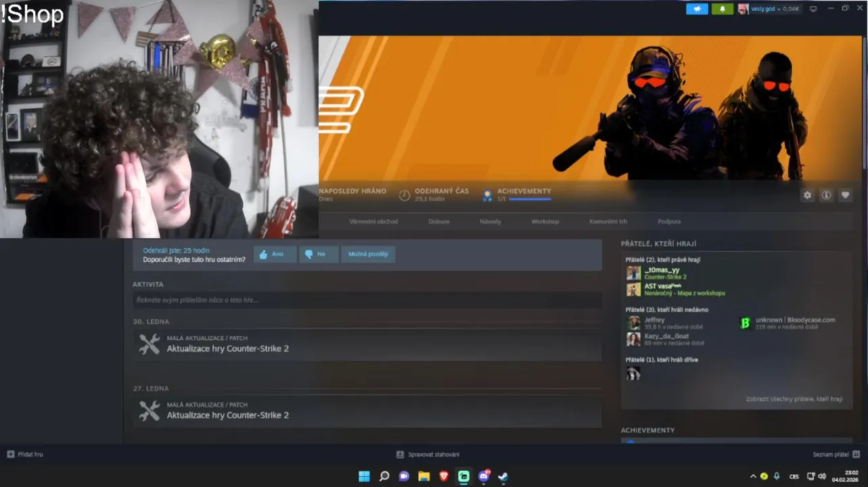Open the green notifications bell
Screen dimensions: 868x487
point(722,9)
